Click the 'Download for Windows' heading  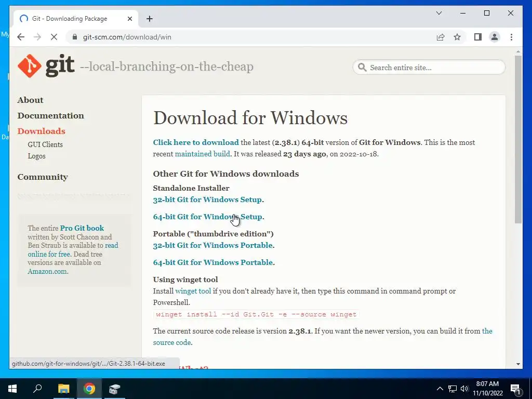click(x=250, y=118)
